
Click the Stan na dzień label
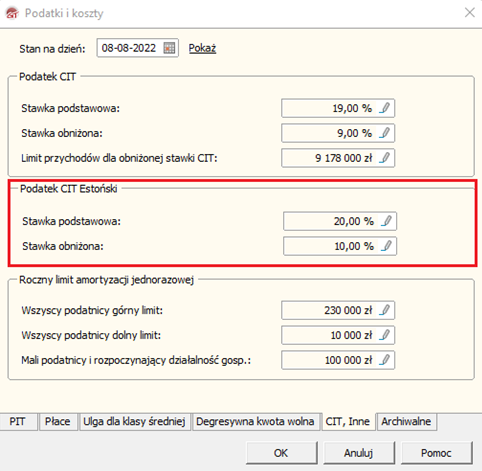coord(53,49)
